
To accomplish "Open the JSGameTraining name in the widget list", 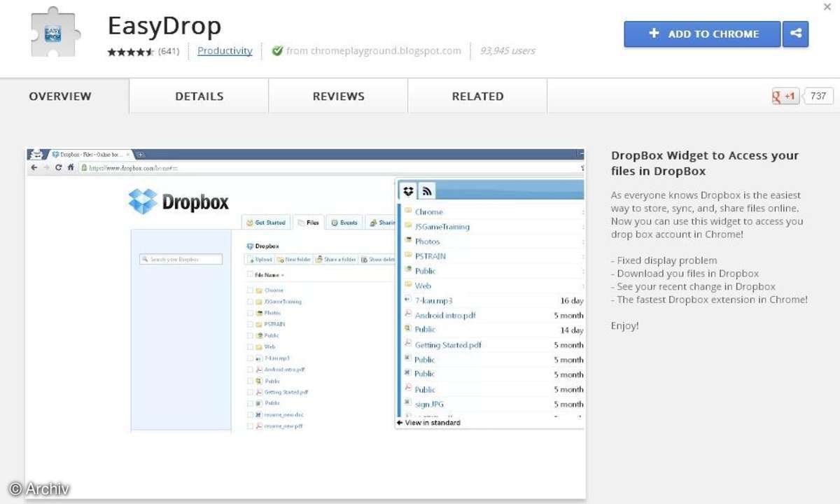I will 442,226.
